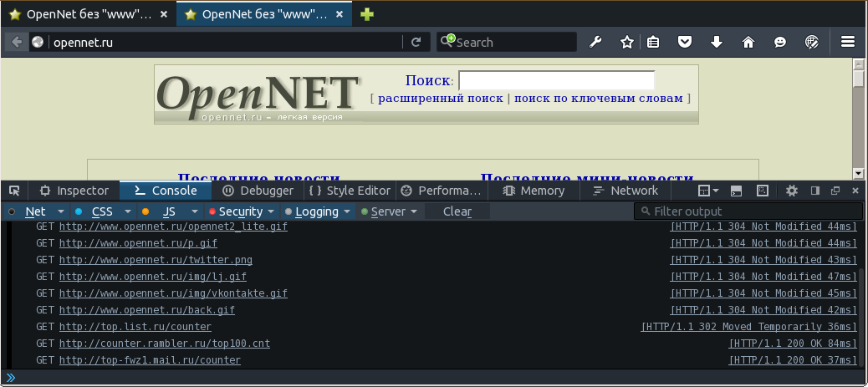Expand the Security filter dropdown
868x387 pixels.
tap(269, 211)
